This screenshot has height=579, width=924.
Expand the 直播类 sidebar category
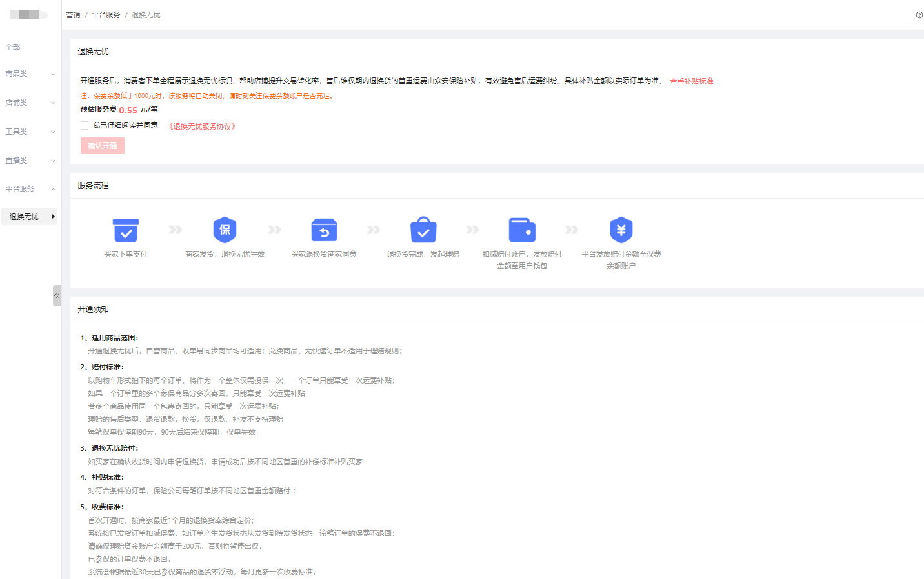(30, 161)
